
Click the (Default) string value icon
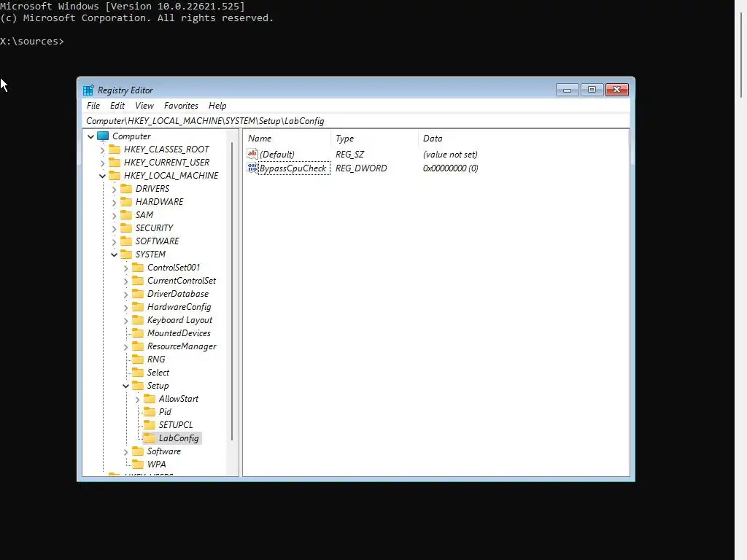252,154
